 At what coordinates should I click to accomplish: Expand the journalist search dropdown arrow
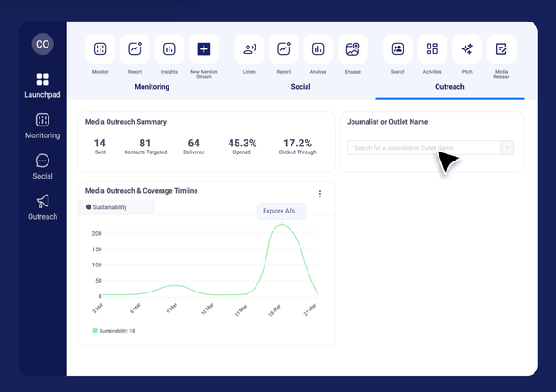pos(507,148)
